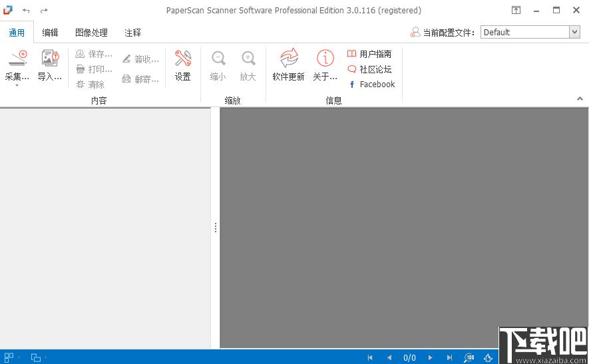Screen dimensions: 589x364
Task: Click the panel splitter handle dots
Action: 216,228
